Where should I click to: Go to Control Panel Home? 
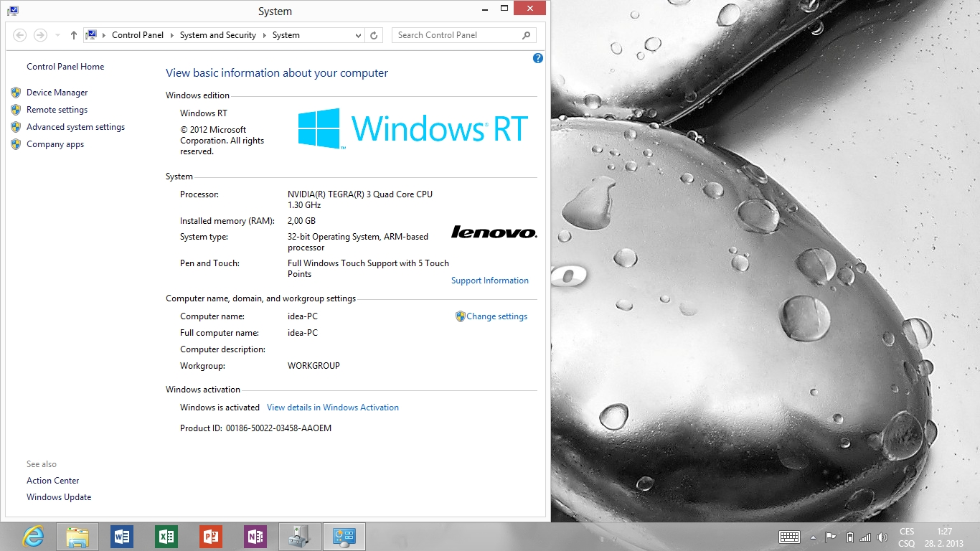coord(65,67)
